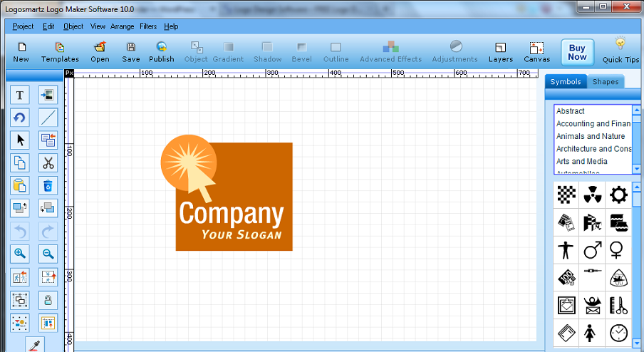
Task: Switch to the Symbols tab
Action: tap(566, 82)
